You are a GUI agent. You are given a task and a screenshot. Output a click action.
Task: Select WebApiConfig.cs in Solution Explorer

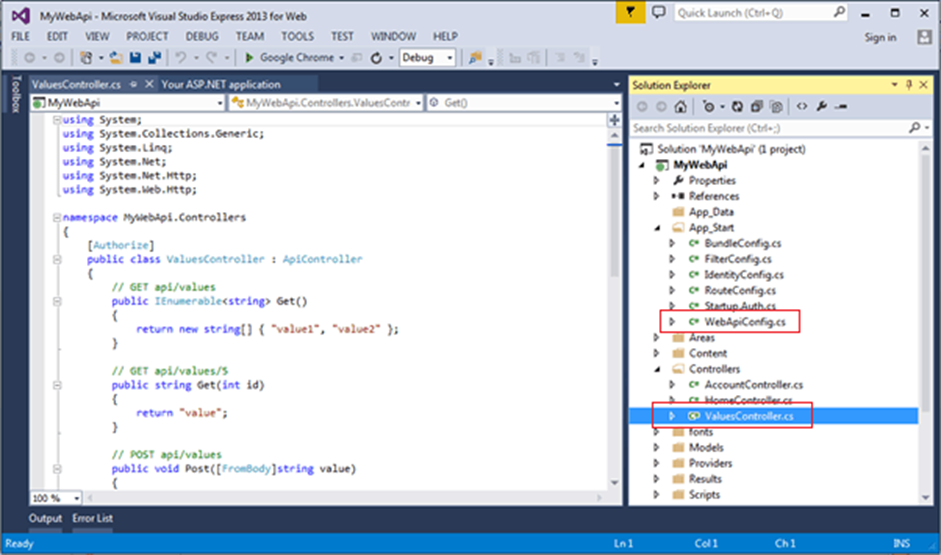tap(744, 322)
